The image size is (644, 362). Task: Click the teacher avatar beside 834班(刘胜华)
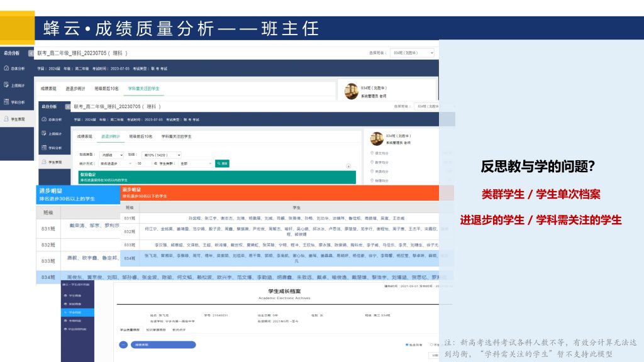(350, 90)
